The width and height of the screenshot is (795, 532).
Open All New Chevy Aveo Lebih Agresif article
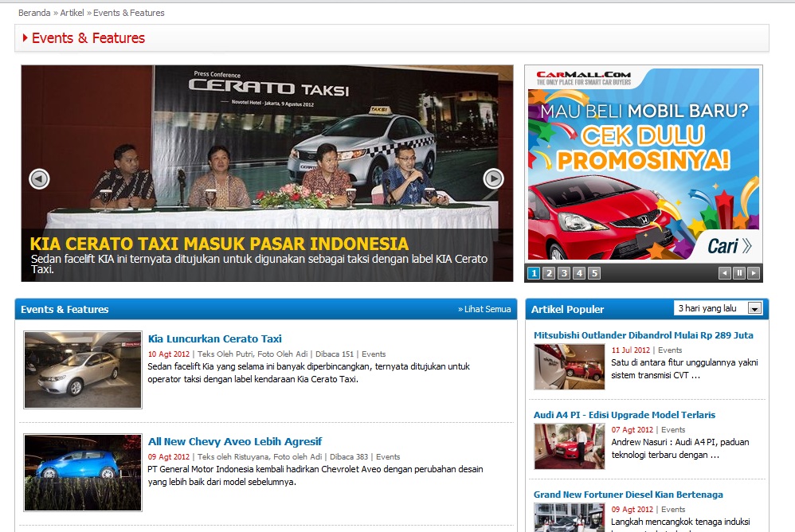pyautogui.click(x=234, y=441)
